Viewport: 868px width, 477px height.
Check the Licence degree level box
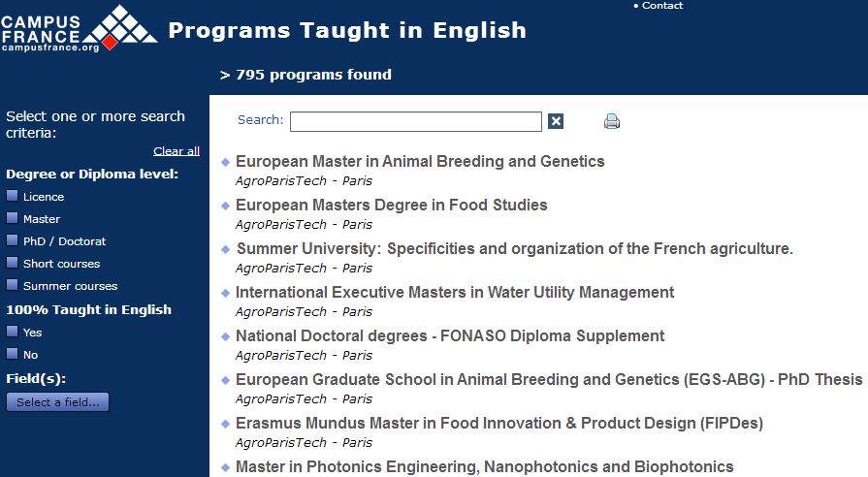(13, 196)
